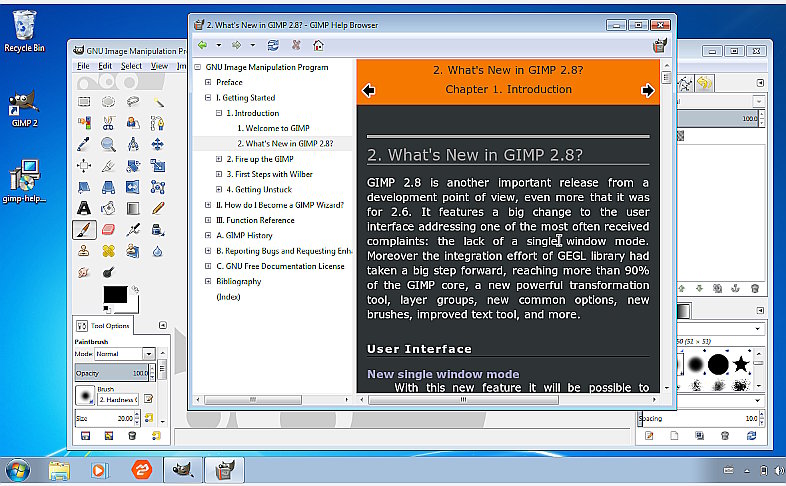Go to next page with header right arrow
The image size is (786, 486).
coord(648,91)
